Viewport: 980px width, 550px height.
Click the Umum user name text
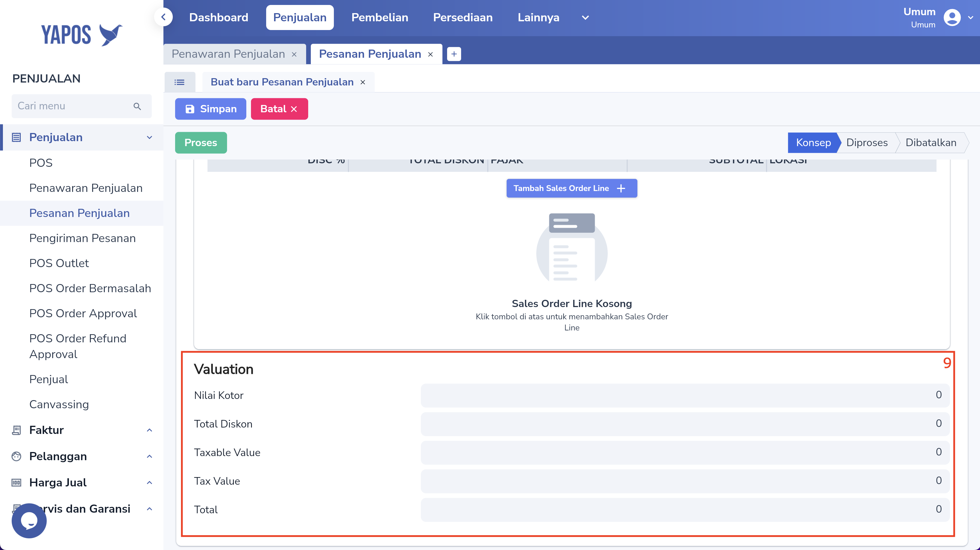click(x=919, y=12)
